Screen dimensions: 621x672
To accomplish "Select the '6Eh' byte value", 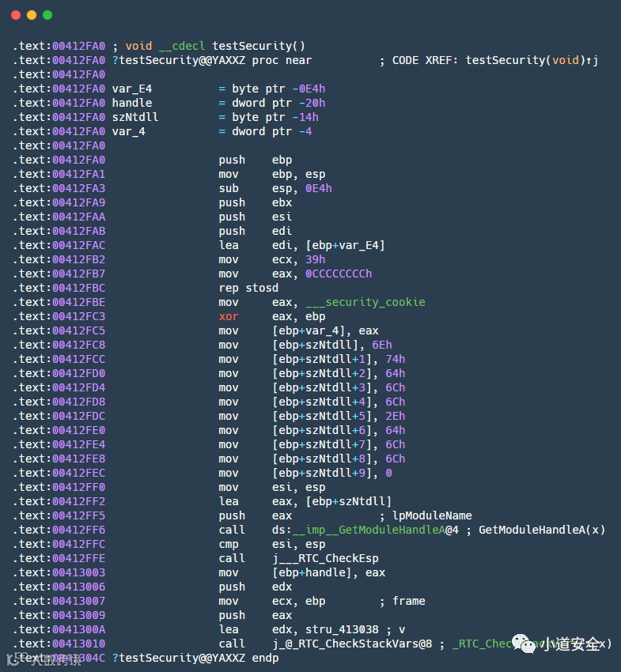I will [x=381, y=345].
